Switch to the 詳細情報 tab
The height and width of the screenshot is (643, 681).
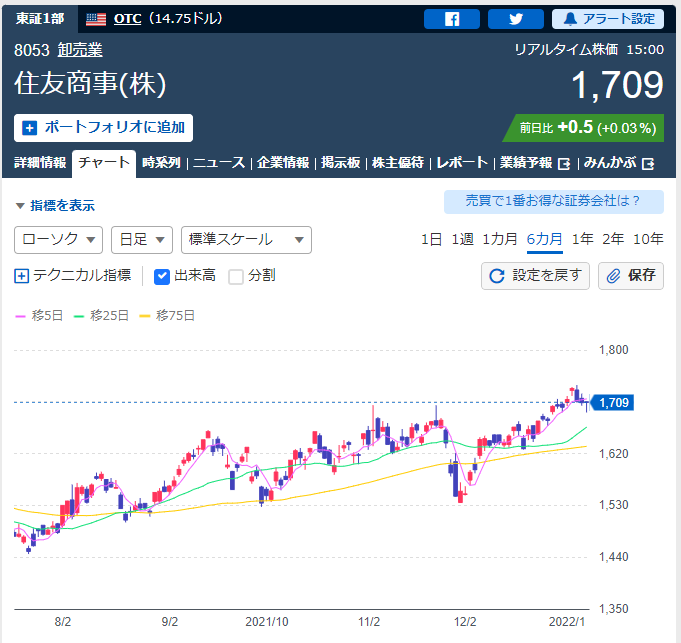tap(40, 162)
